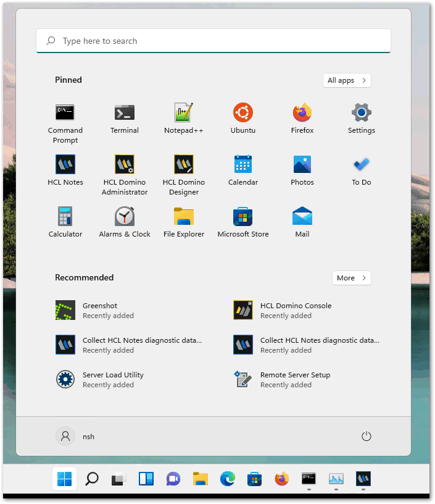Image resolution: width=435 pixels, height=504 pixels.
Task: Launch pinned Microsoft Store
Action: click(243, 222)
